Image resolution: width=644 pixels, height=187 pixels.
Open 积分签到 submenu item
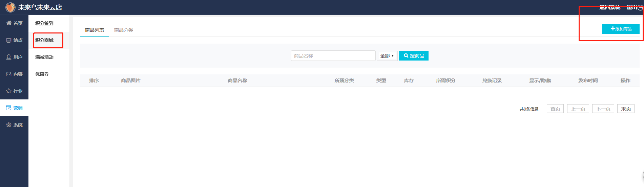point(44,23)
